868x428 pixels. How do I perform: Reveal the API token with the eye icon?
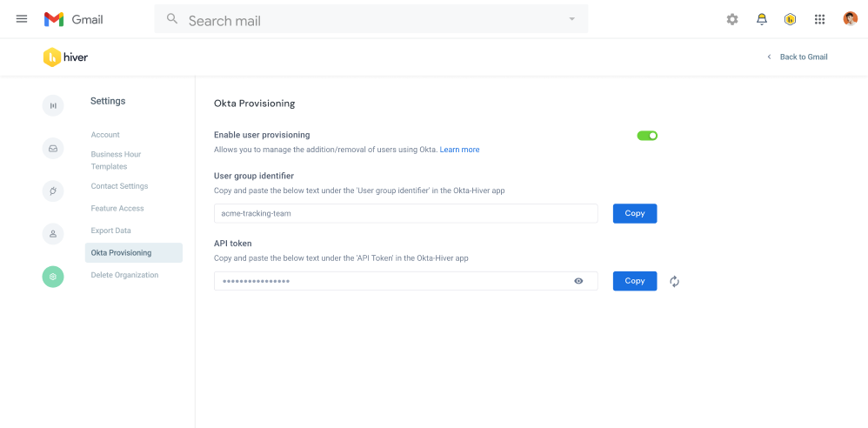[578, 281]
